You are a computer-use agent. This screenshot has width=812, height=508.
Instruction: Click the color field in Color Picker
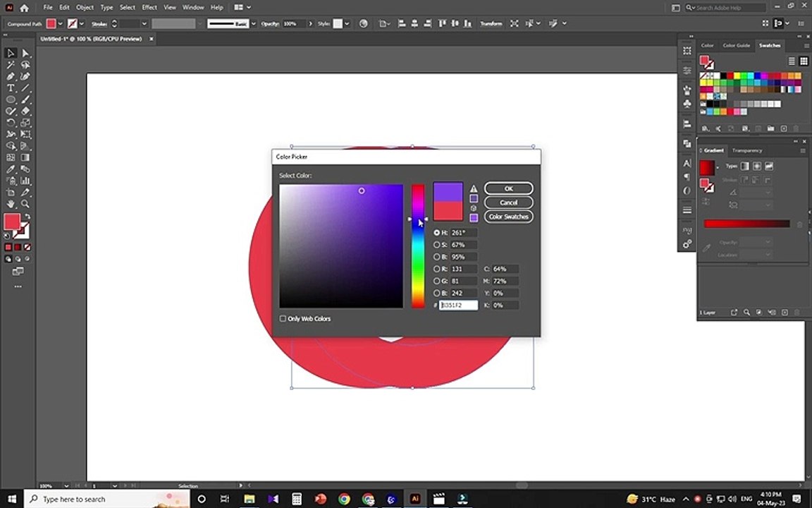[x=340, y=246]
